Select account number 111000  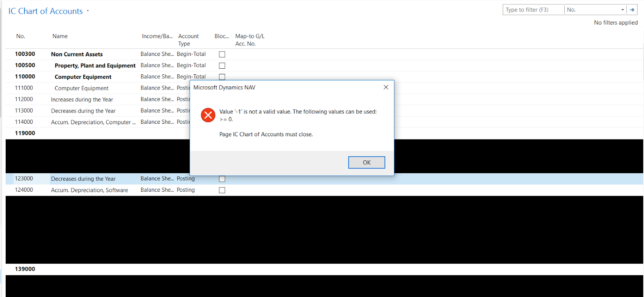(24, 88)
